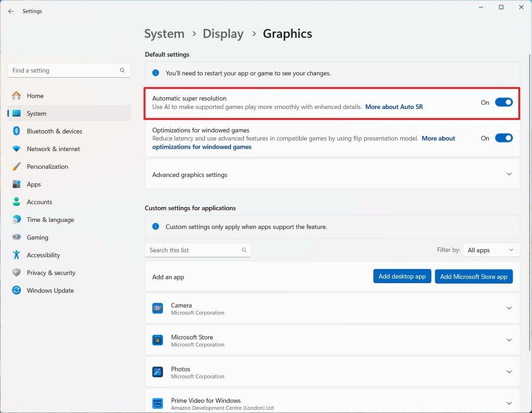The width and height of the screenshot is (532, 413).
Task: Open More about Auto SR link
Action: point(394,107)
